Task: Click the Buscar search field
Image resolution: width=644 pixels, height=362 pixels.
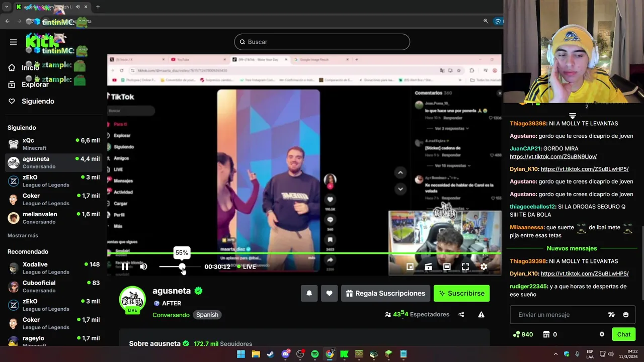Action: (322, 42)
